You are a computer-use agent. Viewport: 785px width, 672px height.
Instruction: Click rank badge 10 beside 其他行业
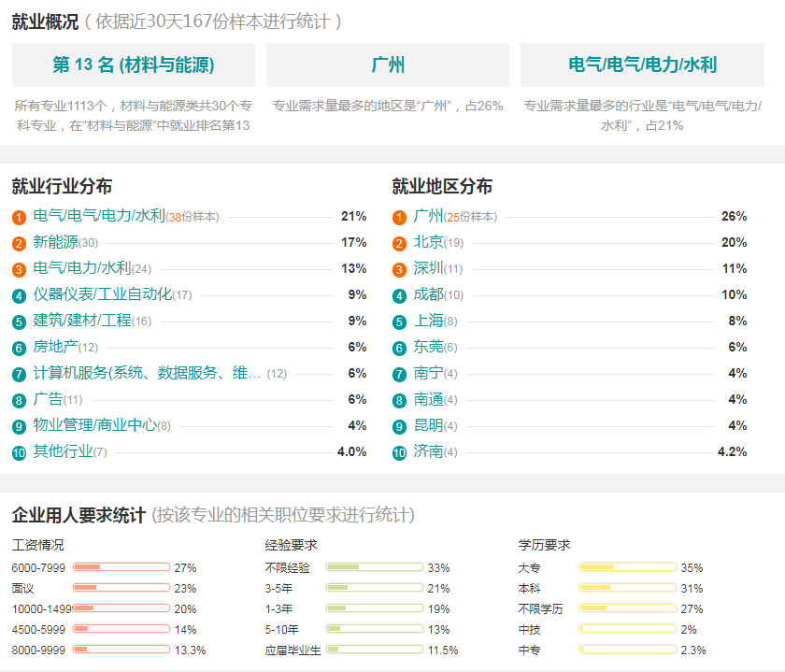pos(19,453)
